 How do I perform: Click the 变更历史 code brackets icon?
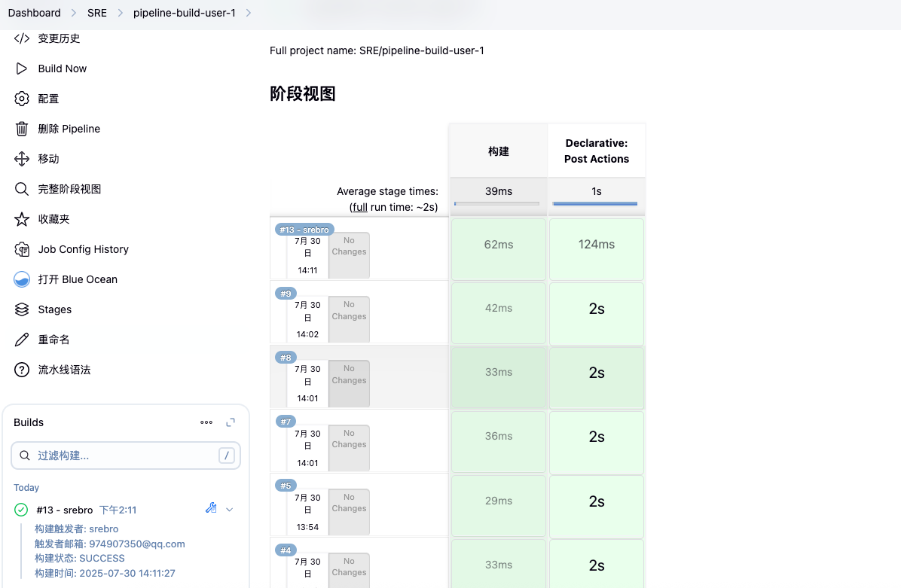[22, 38]
